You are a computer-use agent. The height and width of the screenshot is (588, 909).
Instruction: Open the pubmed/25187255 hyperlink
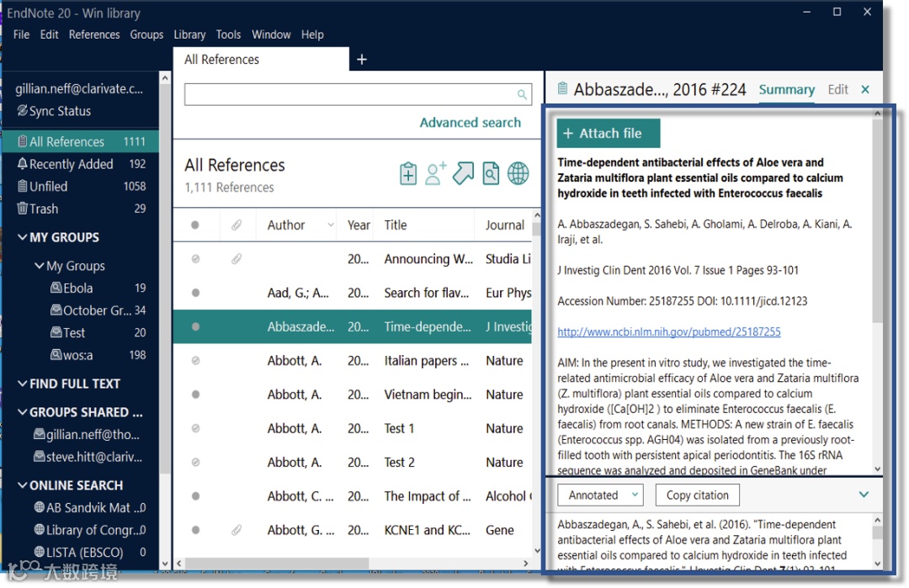669,331
